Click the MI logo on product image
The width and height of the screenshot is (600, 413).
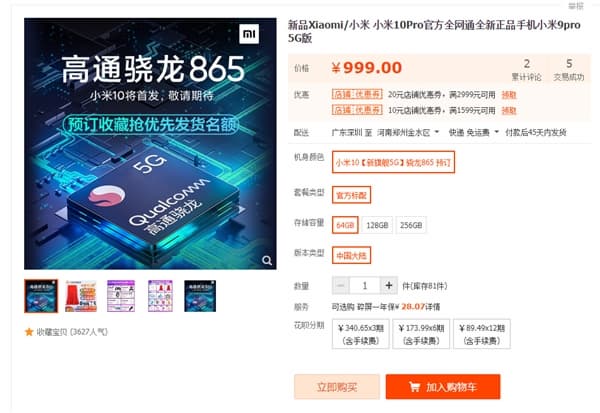249,34
